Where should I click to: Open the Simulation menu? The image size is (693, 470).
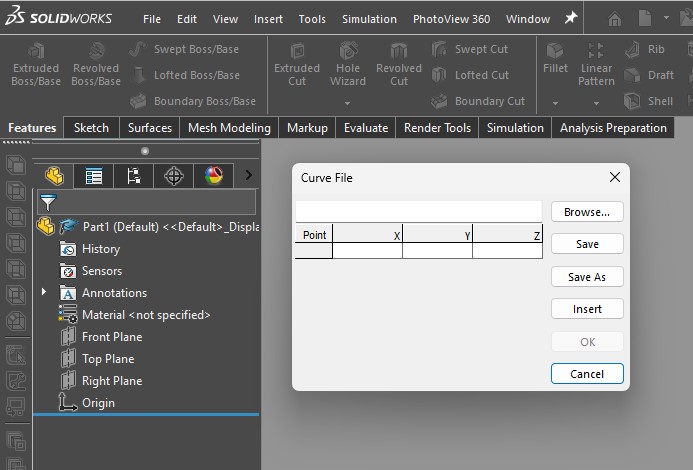pyautogui.click(x=369, y=19)
